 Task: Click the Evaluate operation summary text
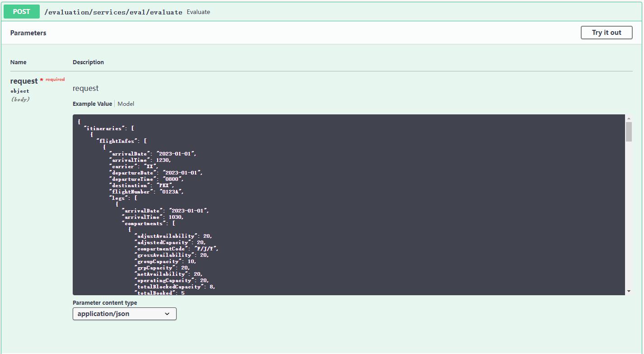198,12
